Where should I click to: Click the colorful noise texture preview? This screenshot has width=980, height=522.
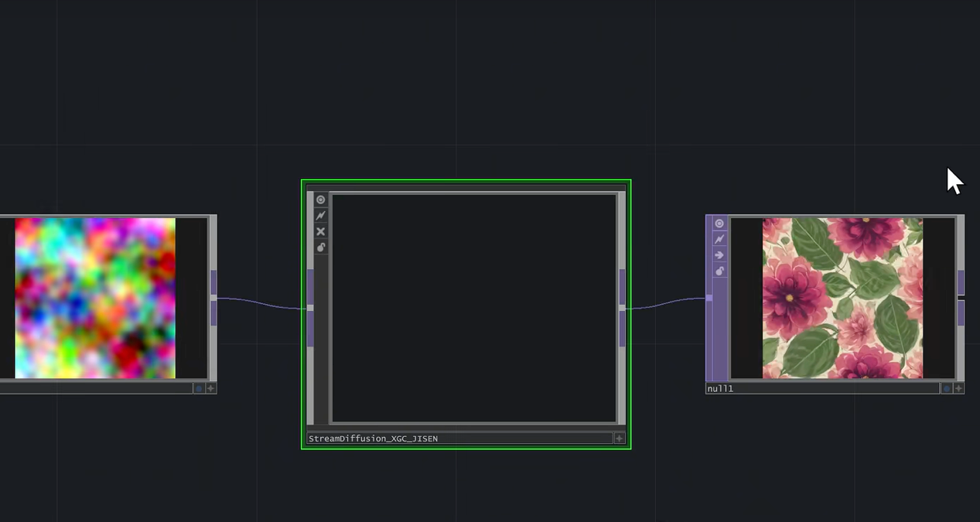click(x=95, y=299)
